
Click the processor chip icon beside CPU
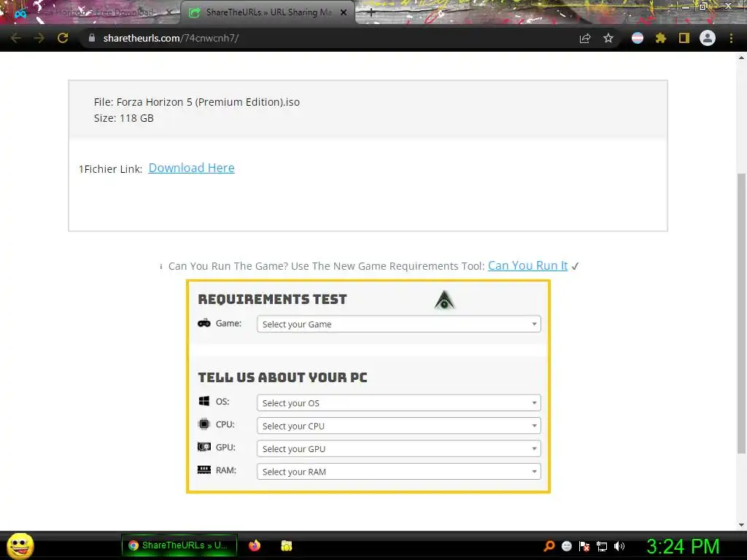point(204,424)
